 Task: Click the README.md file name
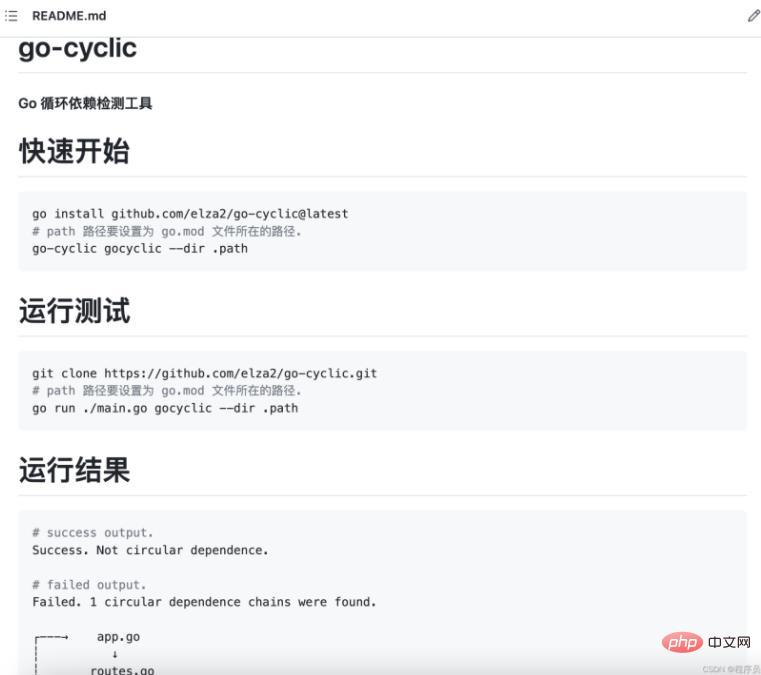(69, 16)
